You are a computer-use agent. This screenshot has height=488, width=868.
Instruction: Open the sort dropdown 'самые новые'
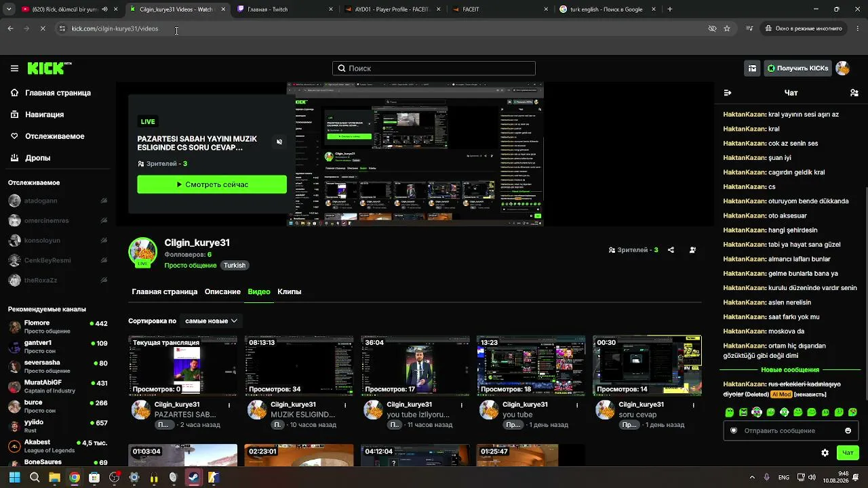coord(211,321)
